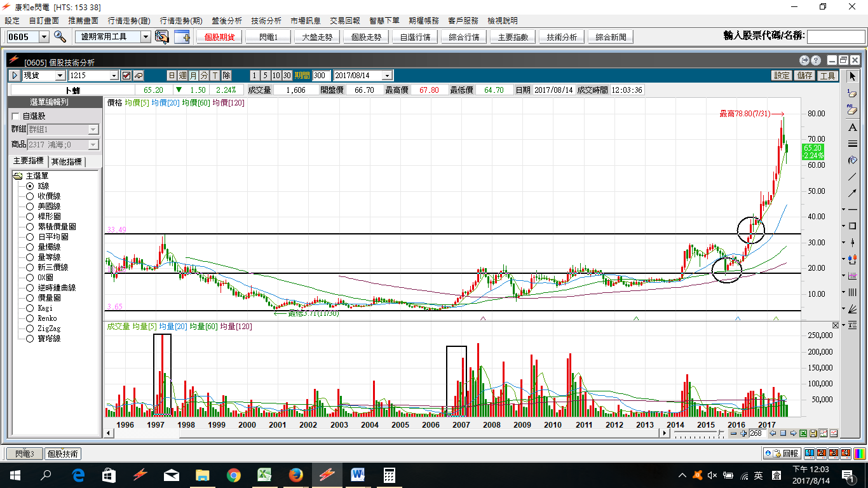This screenshot has width=868, height=488.
Task: Click the magnifier search icon beside stock code
Action: 60,37
